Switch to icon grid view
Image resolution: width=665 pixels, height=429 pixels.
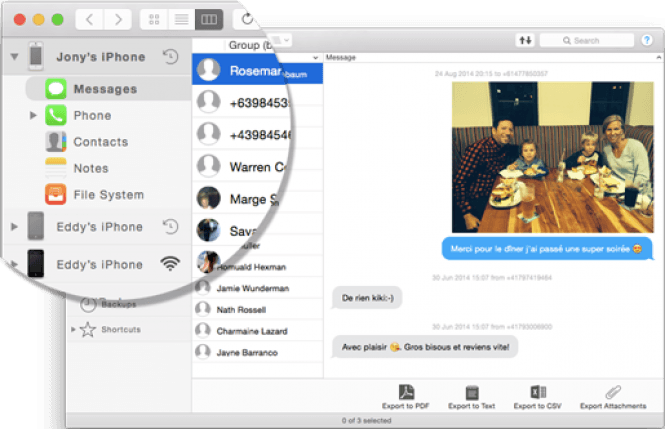(x=154, y=20)
